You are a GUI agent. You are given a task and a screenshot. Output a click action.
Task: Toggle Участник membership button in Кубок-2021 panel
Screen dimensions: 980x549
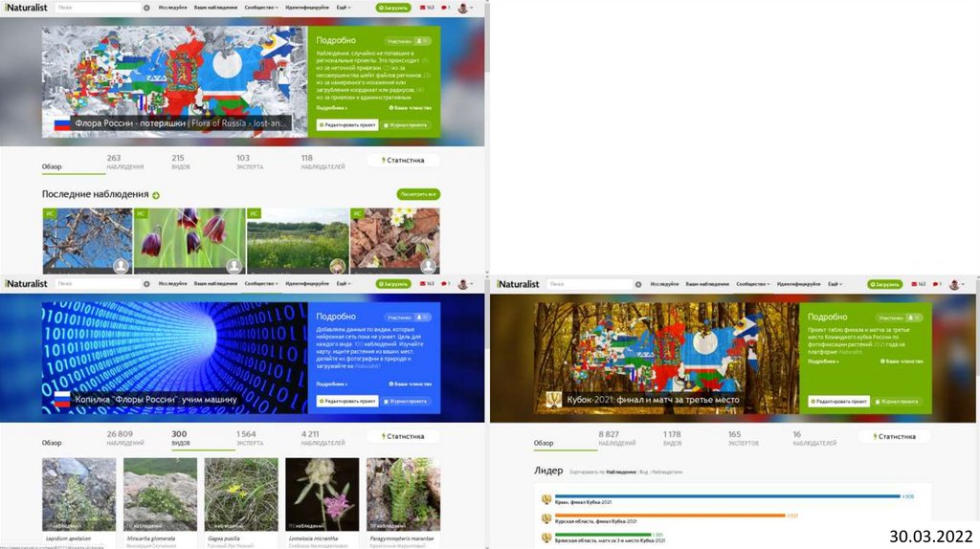[899, 318]
